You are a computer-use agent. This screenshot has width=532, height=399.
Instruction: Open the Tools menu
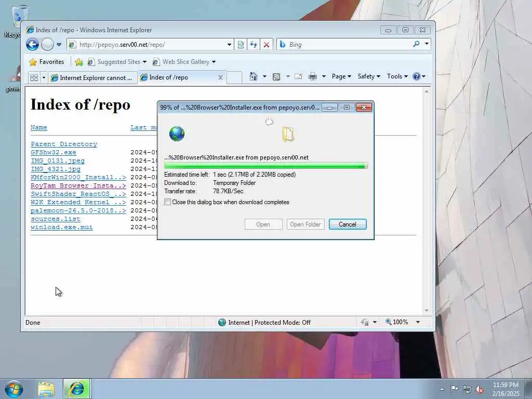point(397,76)
